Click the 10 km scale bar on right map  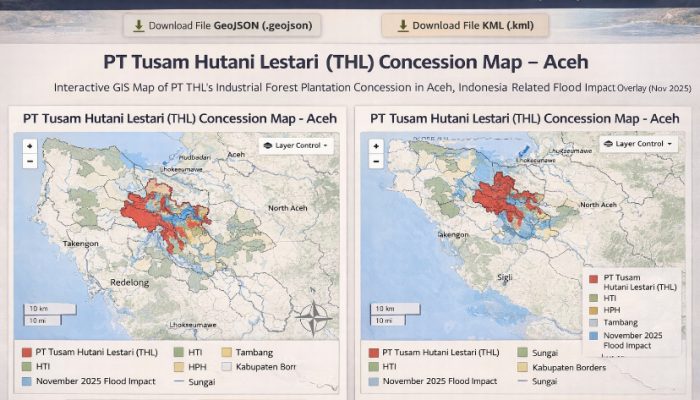point(395,308)
